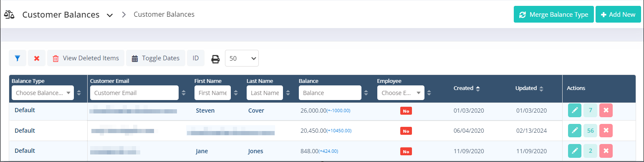The height and width of the screenshot is (162, 644).
Task: Click the printer icon
Action: (x=215, y=59)
